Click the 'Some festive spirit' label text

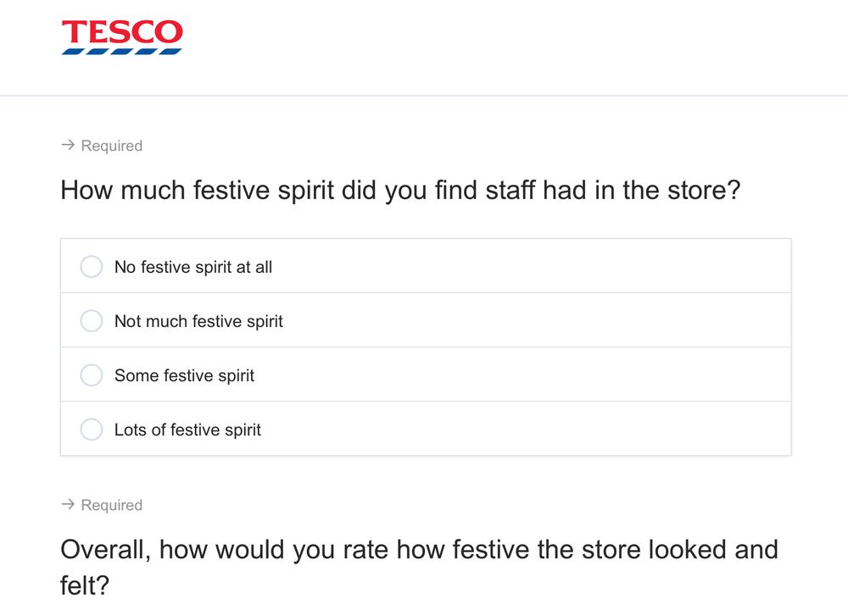[184, 375]
